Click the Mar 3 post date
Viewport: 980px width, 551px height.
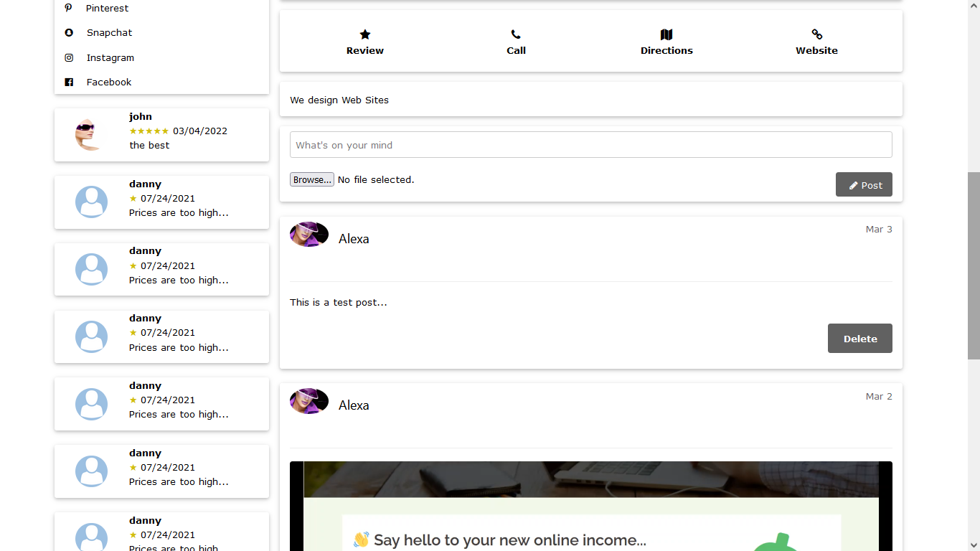[879, 229]
